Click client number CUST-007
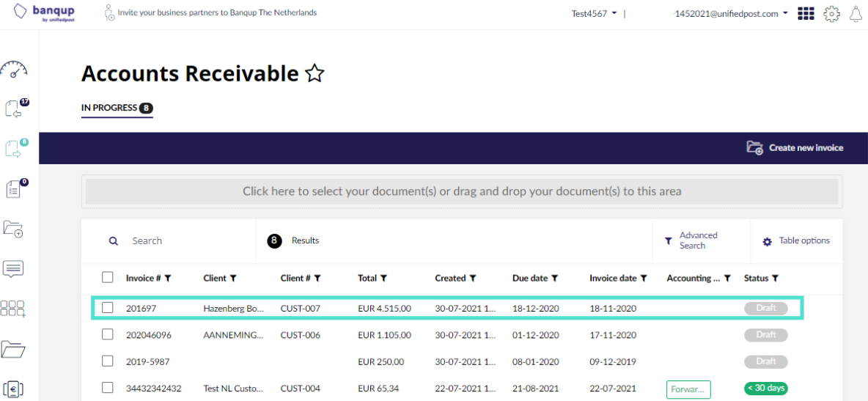The width and height of the screenshot is (868, 401). (x=301, y=309)
